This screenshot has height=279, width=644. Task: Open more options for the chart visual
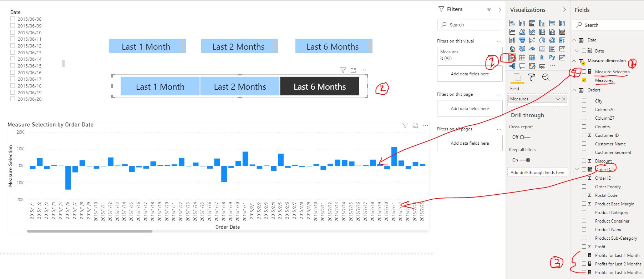[425, 125]
